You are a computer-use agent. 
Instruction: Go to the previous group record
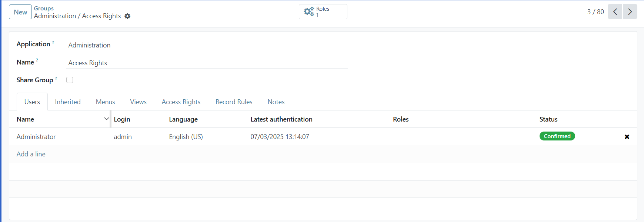pyautogui.click(x=615, y=12)
